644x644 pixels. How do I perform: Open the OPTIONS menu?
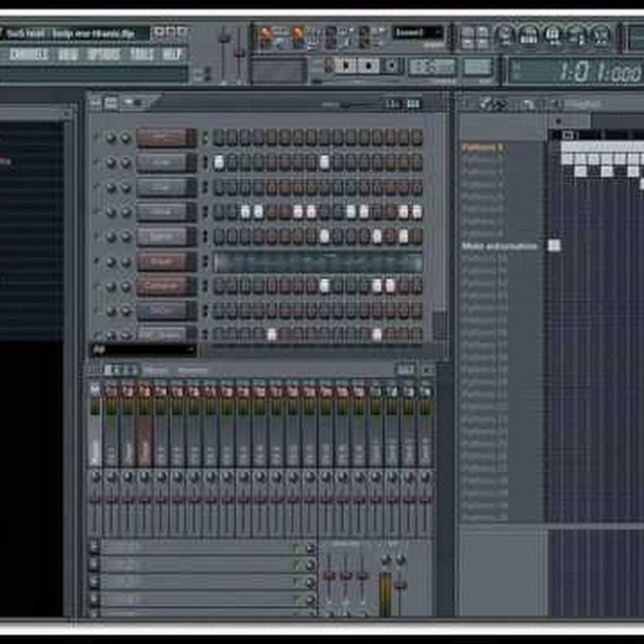pos(104,54)
